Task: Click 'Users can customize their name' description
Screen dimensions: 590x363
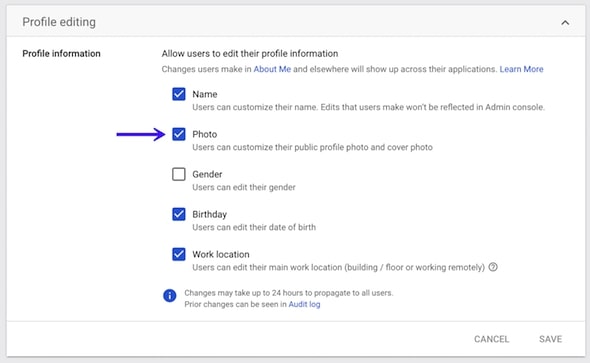Action: click(x=368, y=107)
